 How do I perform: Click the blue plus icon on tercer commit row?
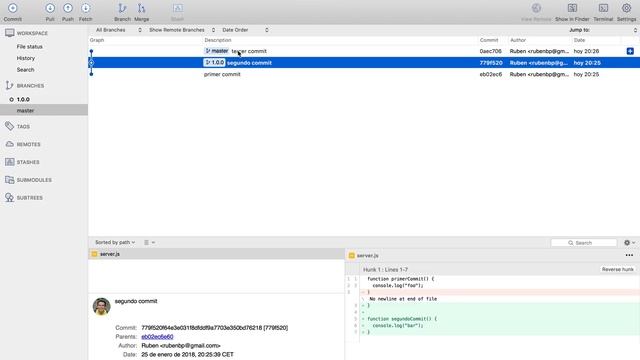coord(630,51)
